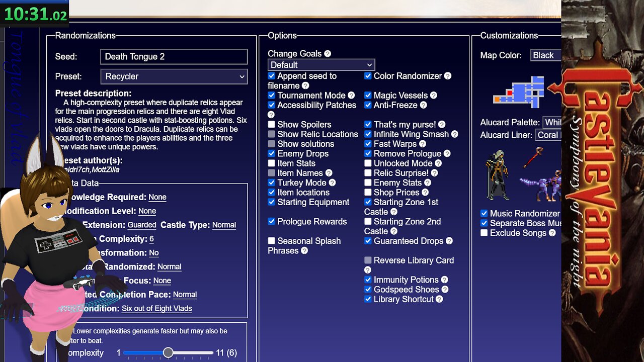The image size is (644, 362).
Task: Click the Alucard sprite preview image
Action: coord(497,175)
